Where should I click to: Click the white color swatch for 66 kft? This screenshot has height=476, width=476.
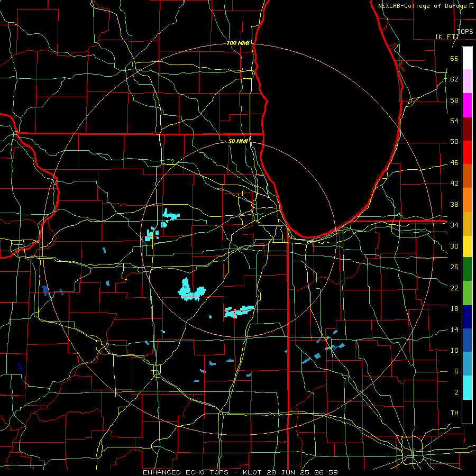coord(467,58)
